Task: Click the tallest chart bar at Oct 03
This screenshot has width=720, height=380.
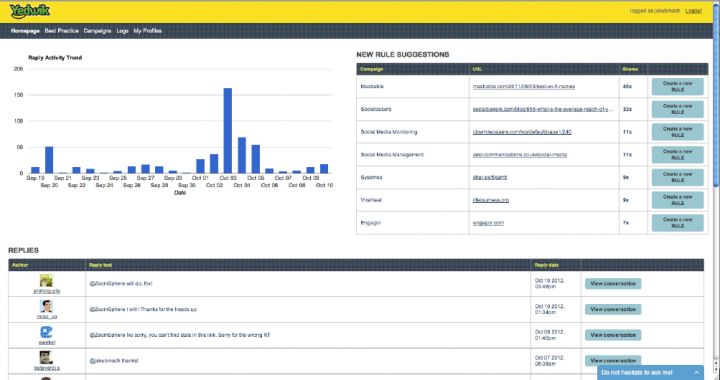Action: pos(228,131)
